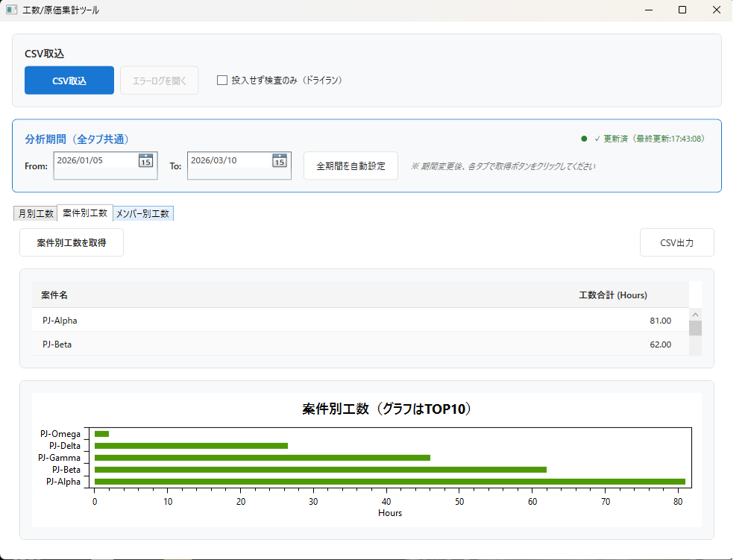Click the PJ-Omega bar in chart
Image resolution: width=748 pixels, height=560 pixels.
[101, 434]
